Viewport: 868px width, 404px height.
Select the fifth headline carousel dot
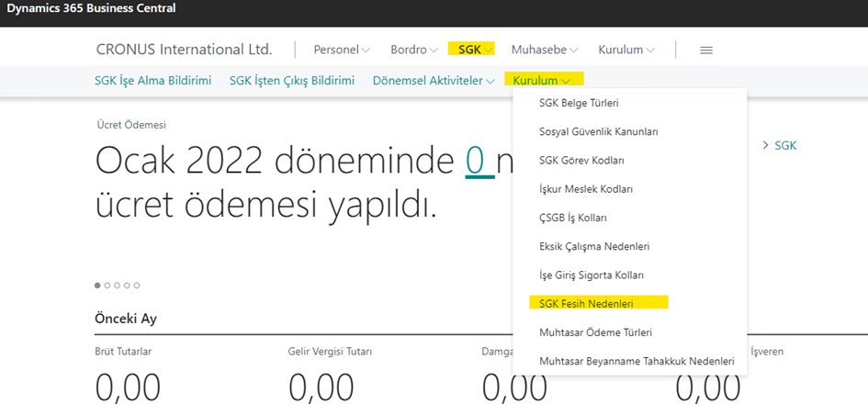(x=137, y=286)
